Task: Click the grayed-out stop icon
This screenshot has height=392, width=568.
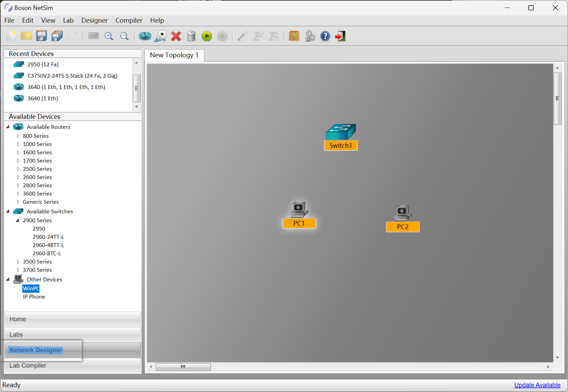Action: (222, 36)
